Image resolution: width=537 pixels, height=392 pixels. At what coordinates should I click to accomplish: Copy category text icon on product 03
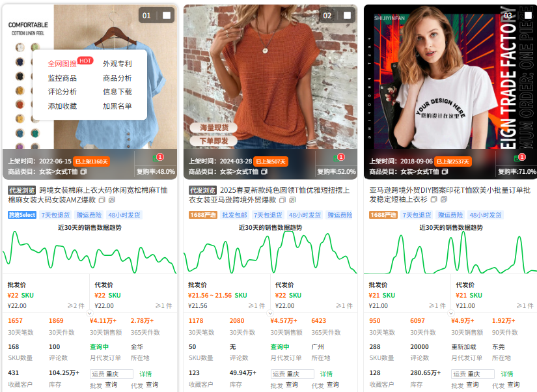coord(445,172)
